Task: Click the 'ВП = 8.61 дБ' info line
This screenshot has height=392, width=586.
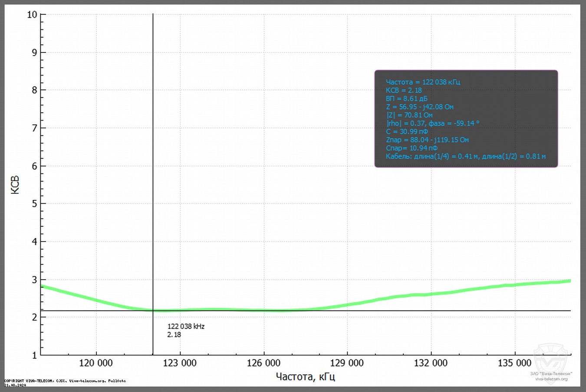Action: tap(406, 98)
